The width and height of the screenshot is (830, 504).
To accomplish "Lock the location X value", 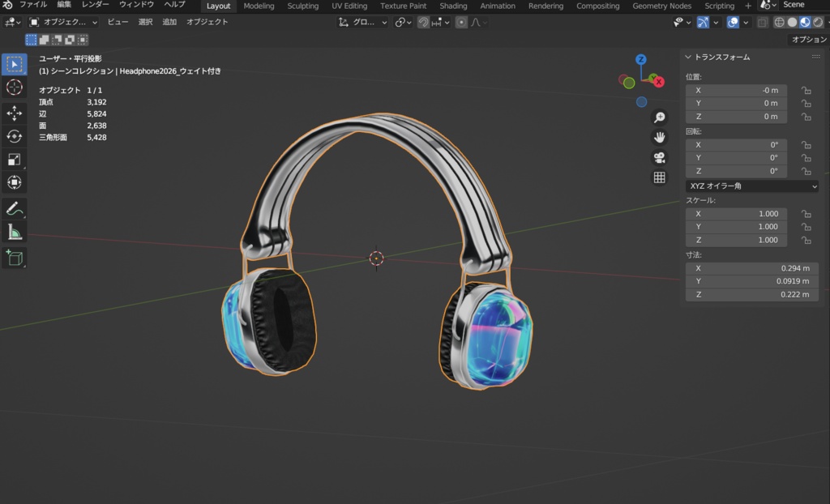I will tap(806, 91).
